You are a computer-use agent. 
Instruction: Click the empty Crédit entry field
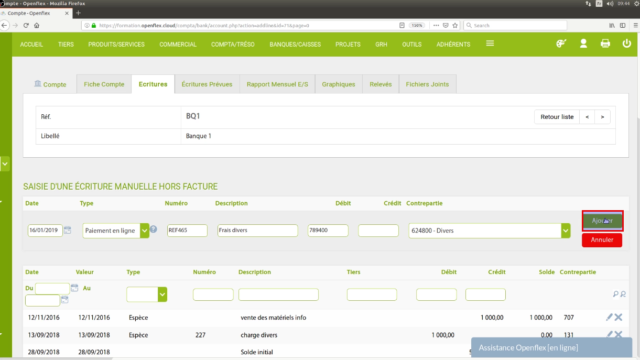tap(378, 230)
